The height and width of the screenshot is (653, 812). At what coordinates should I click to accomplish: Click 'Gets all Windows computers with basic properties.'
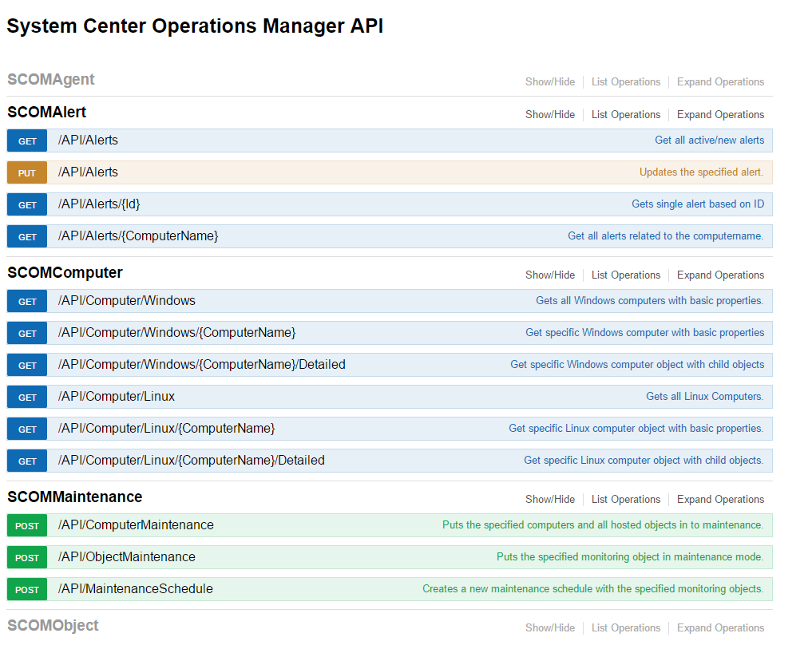click(x=649, y=301)
